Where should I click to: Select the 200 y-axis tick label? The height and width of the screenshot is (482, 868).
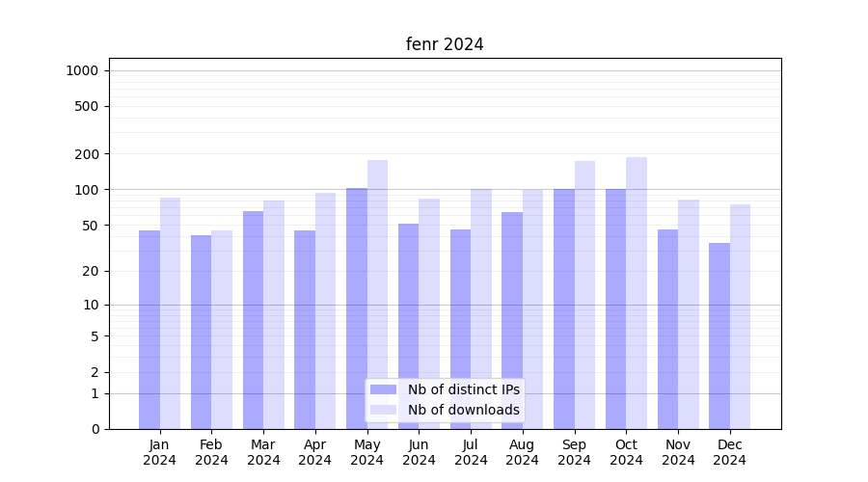coord(88,154)
